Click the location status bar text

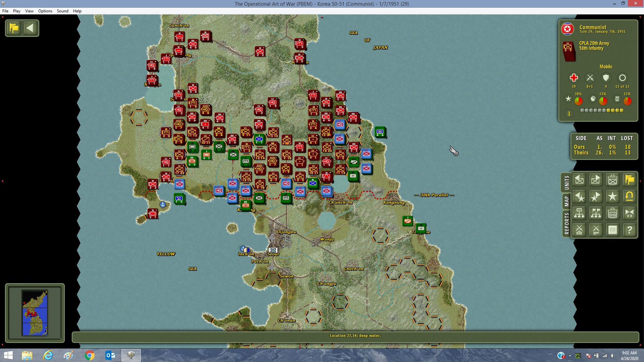click(355, 336)
